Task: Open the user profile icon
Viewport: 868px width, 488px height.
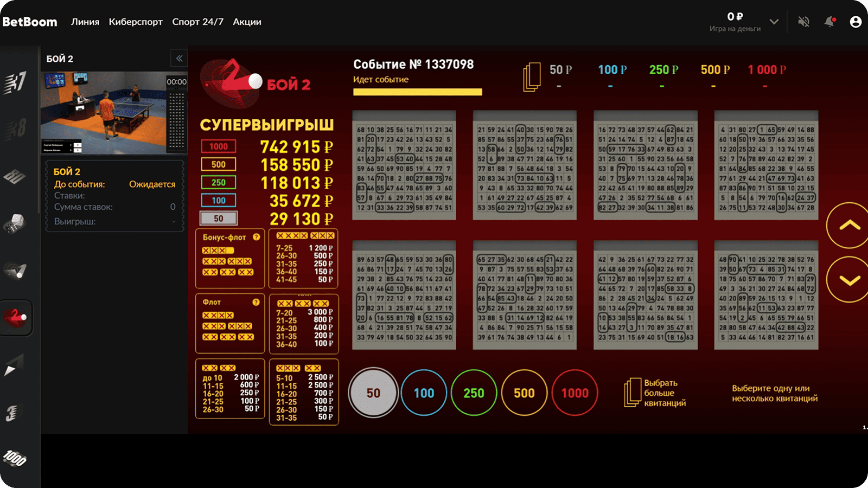Action: coord(856,22)
